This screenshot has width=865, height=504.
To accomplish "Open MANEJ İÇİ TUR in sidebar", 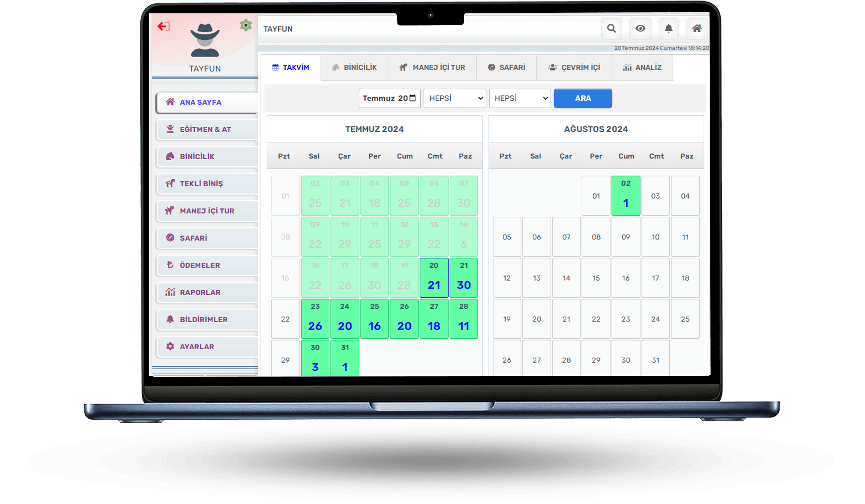I will point(207,211).
